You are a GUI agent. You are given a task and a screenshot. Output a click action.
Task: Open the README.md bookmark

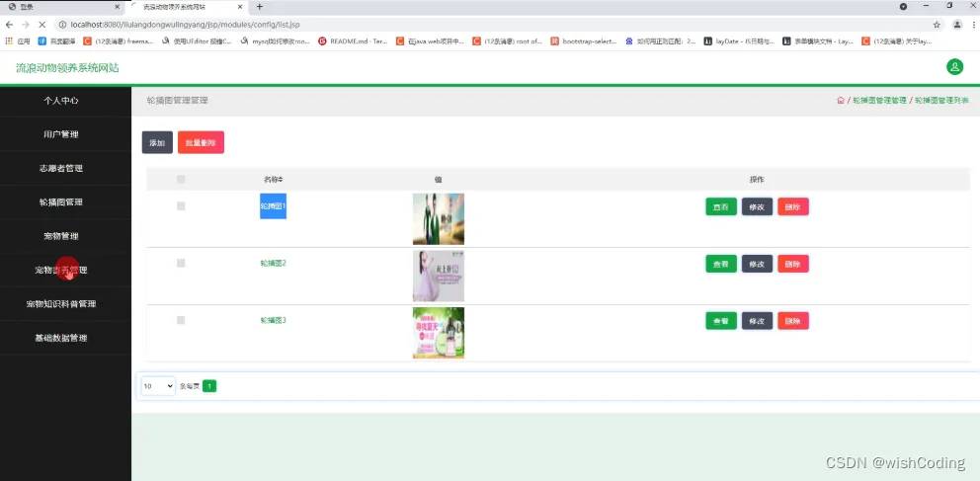(x=353, y=41)
